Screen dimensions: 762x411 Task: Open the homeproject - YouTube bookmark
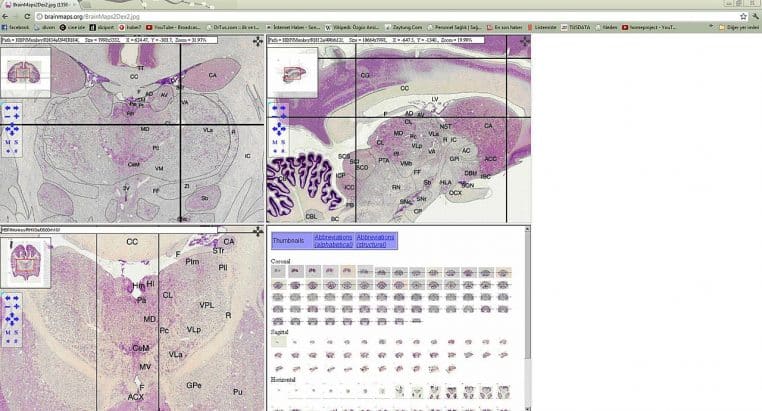(x=649, y=28)
